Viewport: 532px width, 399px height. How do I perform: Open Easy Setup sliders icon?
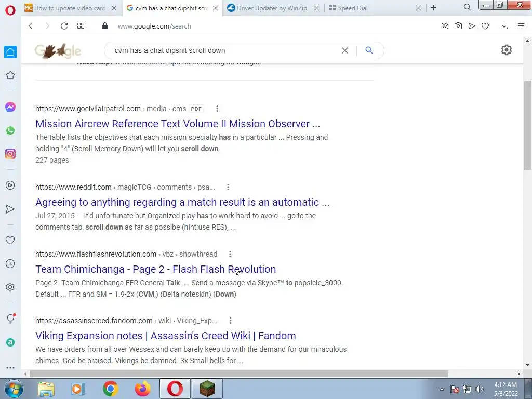[x=521, y=26]
